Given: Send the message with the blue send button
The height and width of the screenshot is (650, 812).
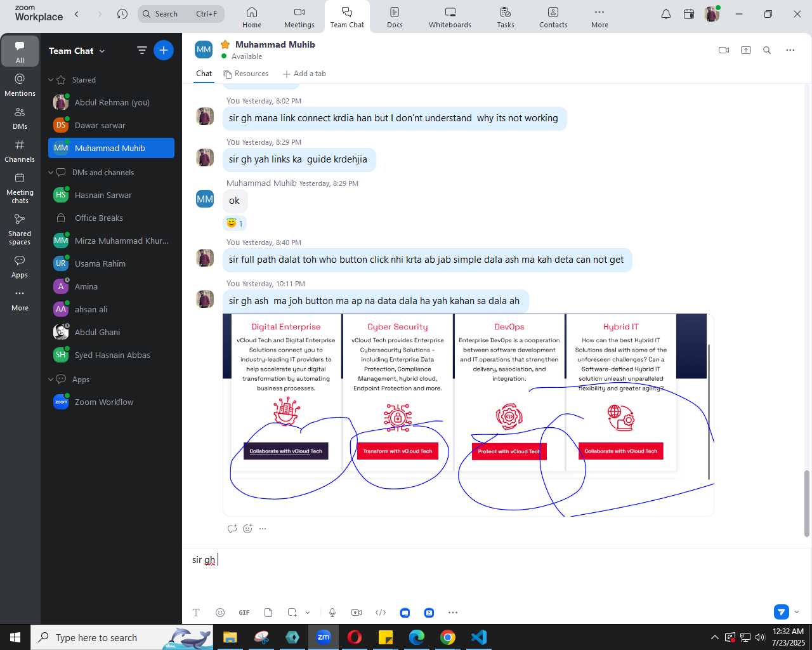Looking at the screenshot, I should coord(782,612).
